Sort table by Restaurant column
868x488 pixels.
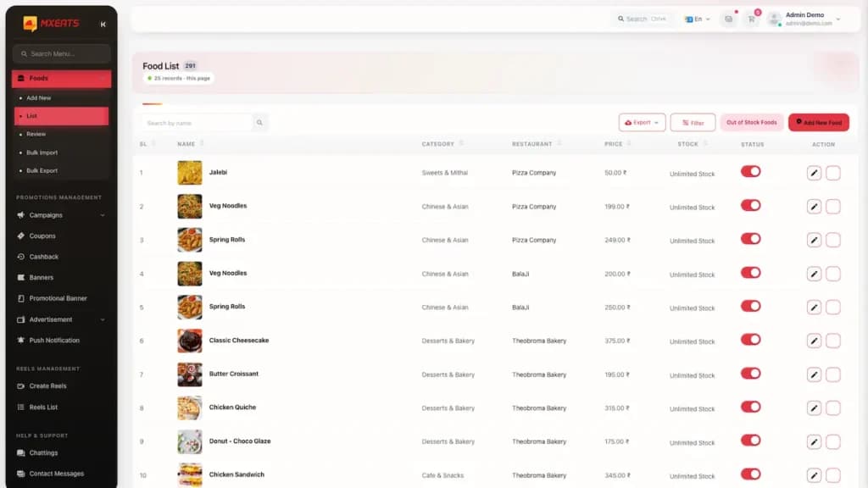pyautogui.click(x=537, y=144)
